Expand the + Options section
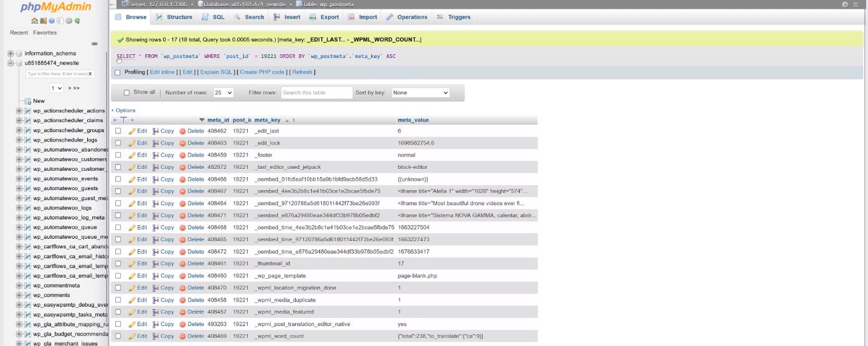 123,110
